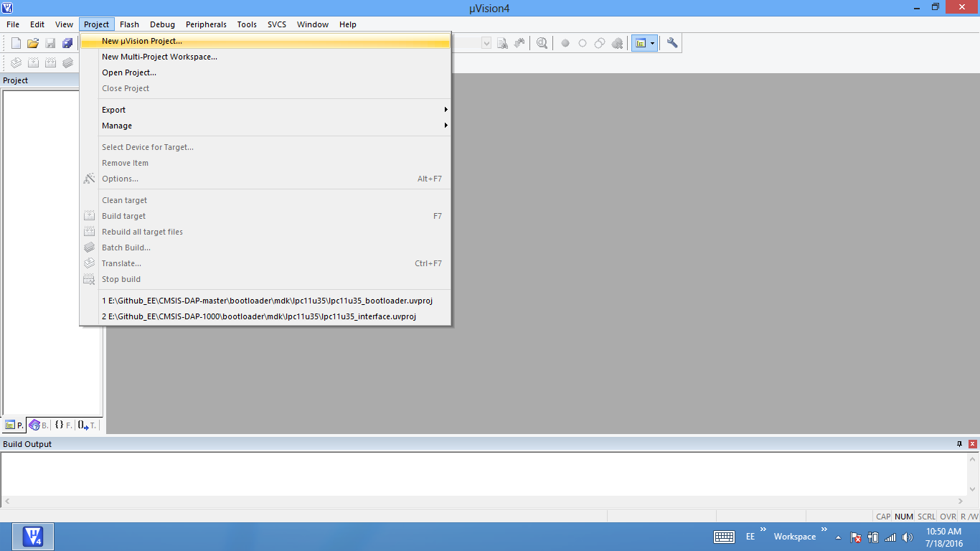Open the Configuration wrench icon
This screenshot has height=551, width=980.
click(x=672, y=43)
